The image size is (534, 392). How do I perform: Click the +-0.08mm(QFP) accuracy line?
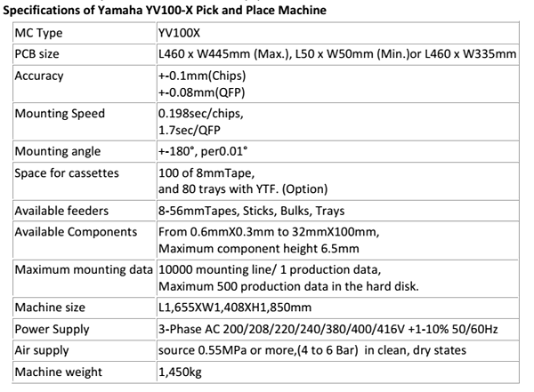point(199,92)
